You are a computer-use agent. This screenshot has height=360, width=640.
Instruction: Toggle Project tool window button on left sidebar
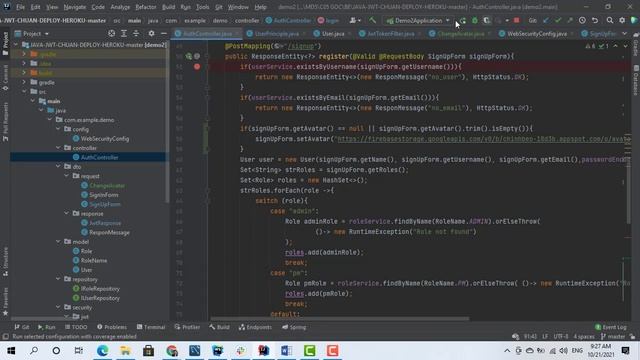(5, 43)
